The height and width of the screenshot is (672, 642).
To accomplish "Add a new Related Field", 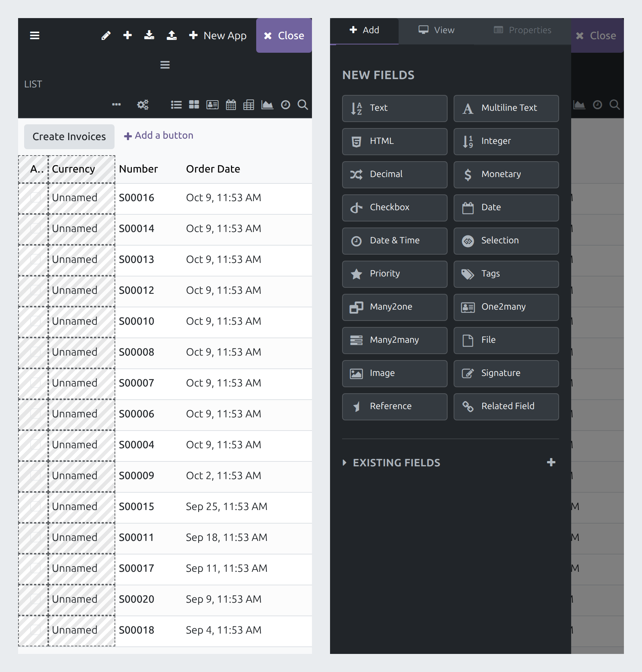I will point(506,407).
